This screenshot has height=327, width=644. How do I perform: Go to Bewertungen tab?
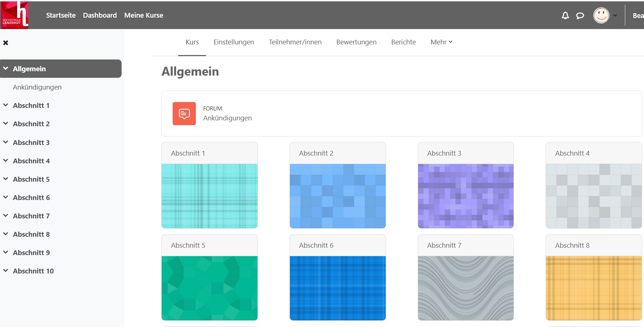point(356,42)
